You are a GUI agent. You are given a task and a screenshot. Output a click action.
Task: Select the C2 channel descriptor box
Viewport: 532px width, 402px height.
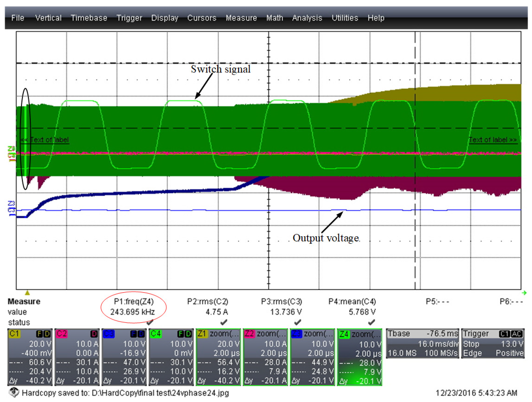pyautogui.click(x=77, y=357)
